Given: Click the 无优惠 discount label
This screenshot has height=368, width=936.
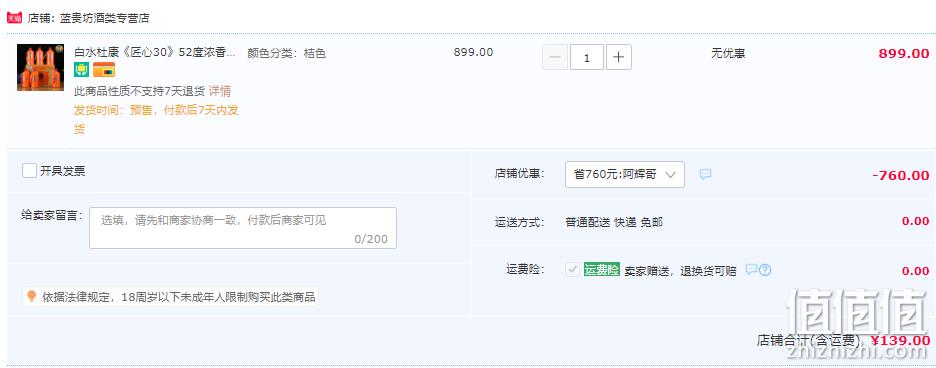Looking at the screenshot, I should [x=728, y=53].
